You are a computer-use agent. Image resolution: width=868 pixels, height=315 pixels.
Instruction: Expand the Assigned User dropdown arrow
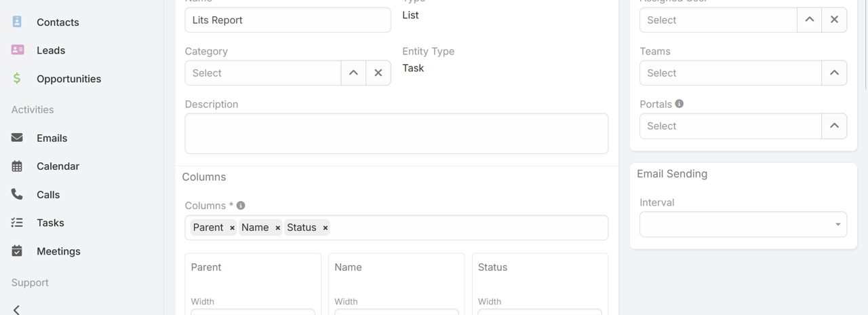click(810, 20)
